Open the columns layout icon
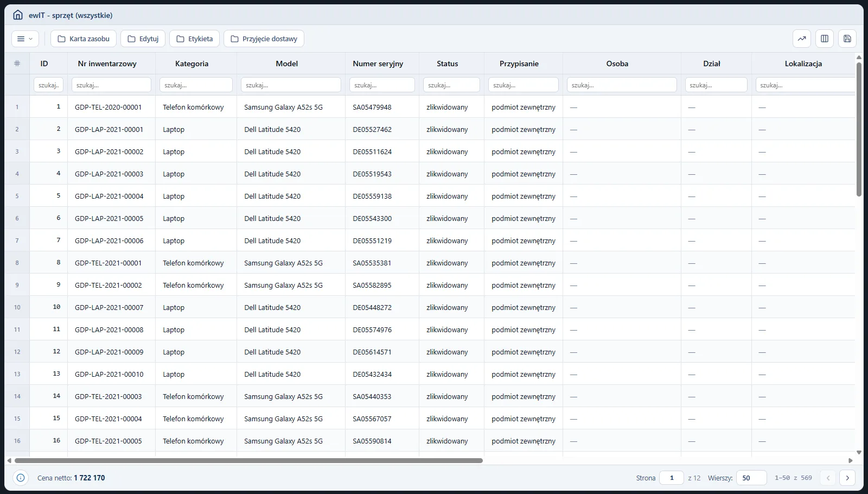 point(825,39)
